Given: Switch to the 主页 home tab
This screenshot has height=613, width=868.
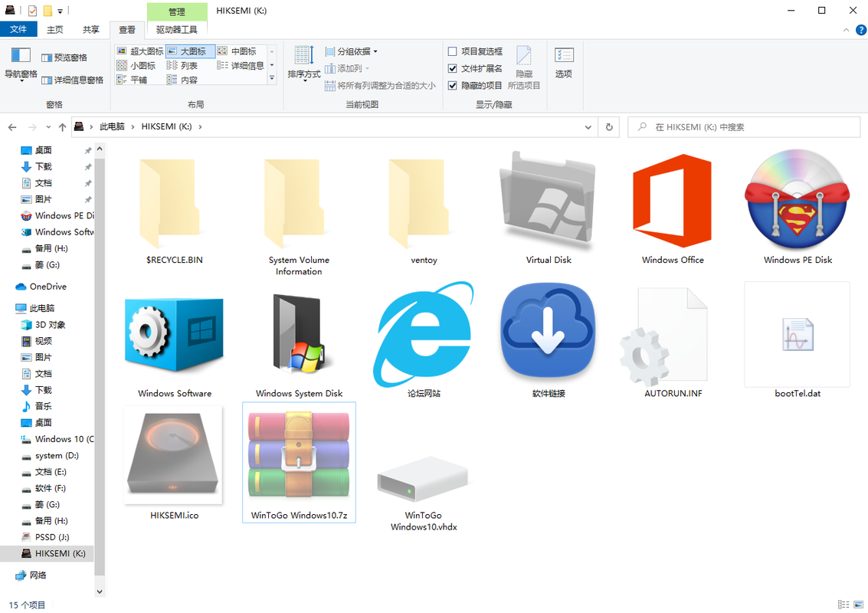Looking at the screenshot, I should [x=55, y=29].
